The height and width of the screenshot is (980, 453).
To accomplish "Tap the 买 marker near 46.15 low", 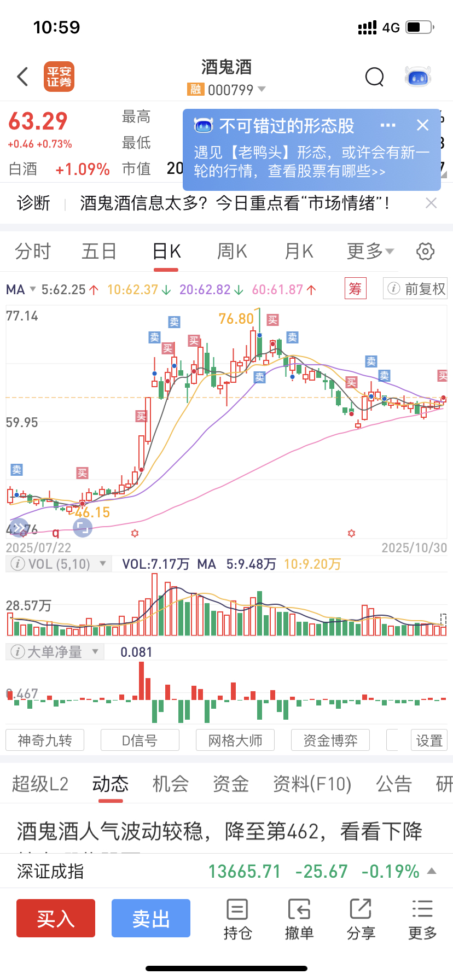I will tap(82, 473).
